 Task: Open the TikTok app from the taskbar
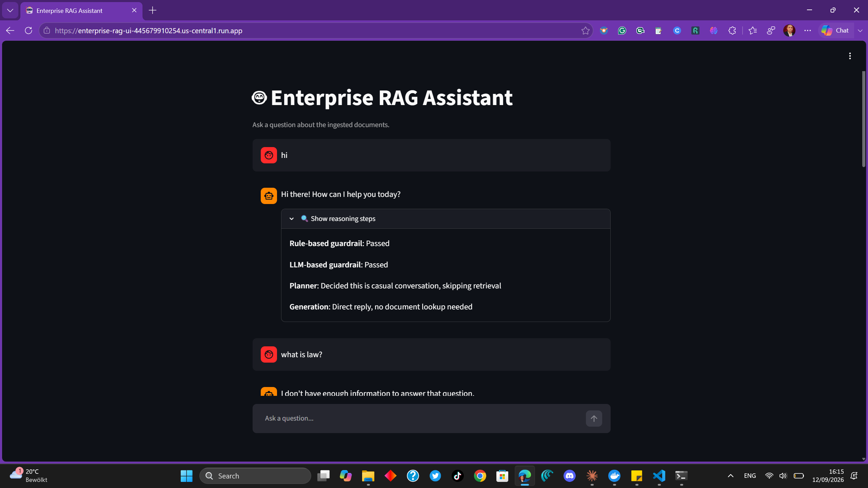[x=458, y=476]
